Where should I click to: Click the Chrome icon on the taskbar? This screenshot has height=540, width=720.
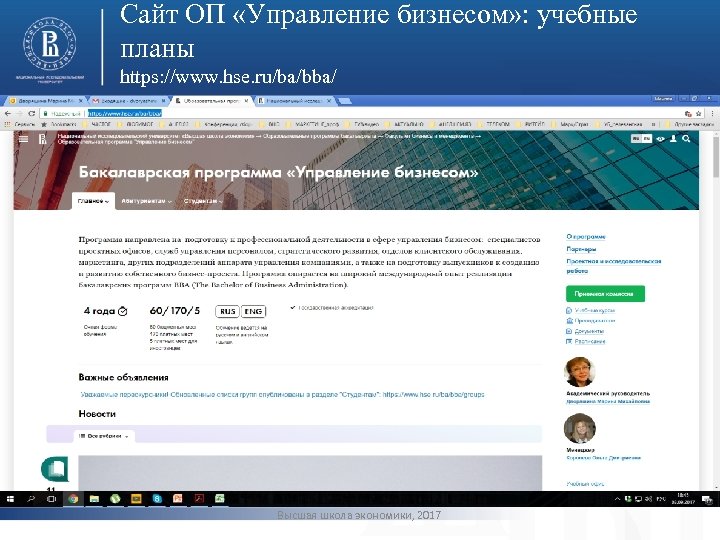[73, 499]
